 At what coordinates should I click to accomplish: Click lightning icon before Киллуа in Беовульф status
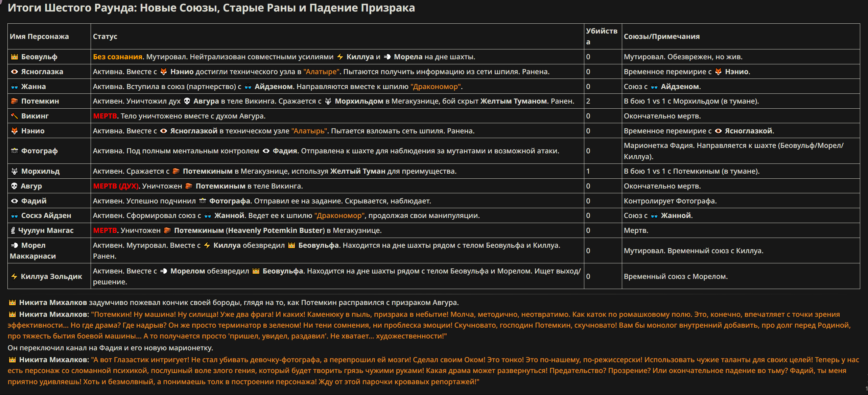click(340, 57)
